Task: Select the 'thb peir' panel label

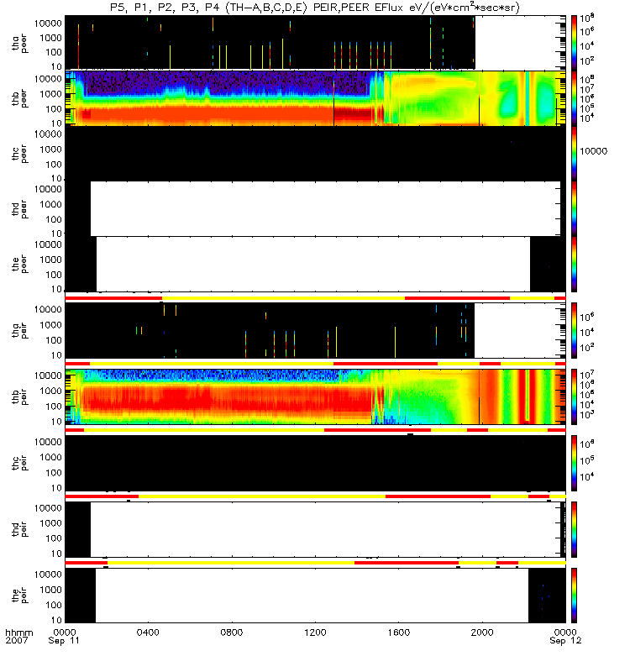Action: click(19, 397)
